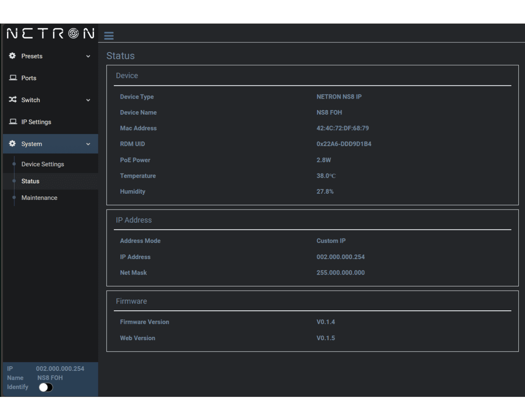Click the Device Type label

pos(137,97)
